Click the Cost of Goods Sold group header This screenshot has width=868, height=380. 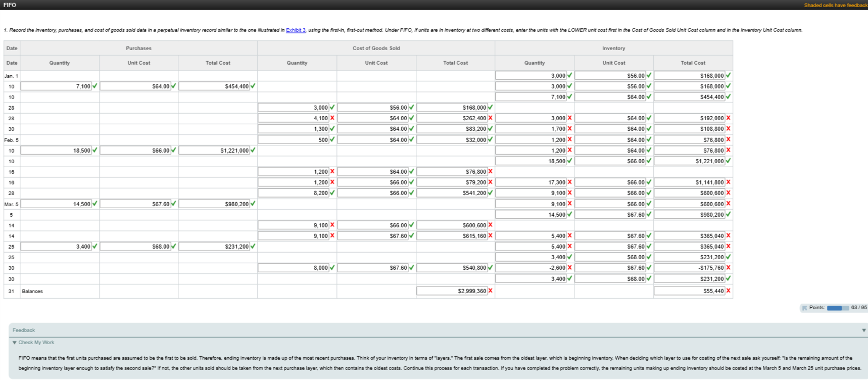(x=376, y=49)
